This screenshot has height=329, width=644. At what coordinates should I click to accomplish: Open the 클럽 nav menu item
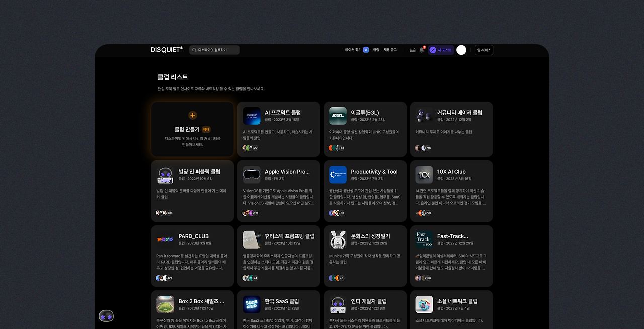point(376,50)
